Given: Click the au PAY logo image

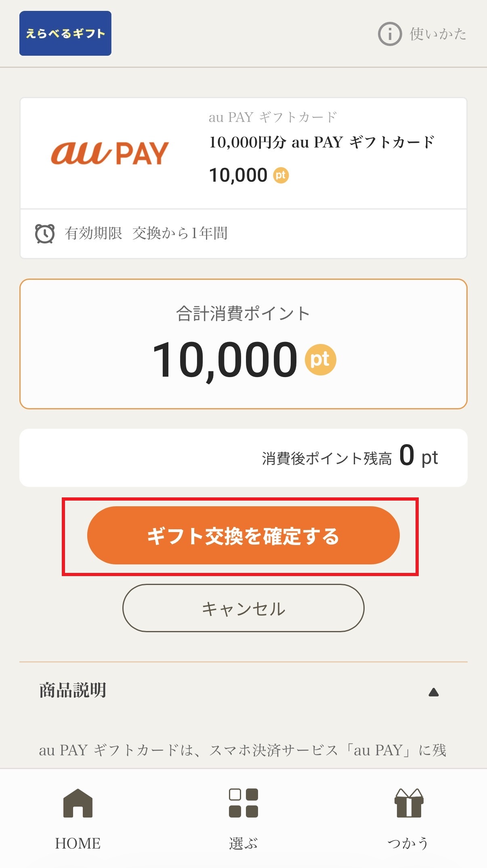Looking at the screenshot, I should point(109,153).
